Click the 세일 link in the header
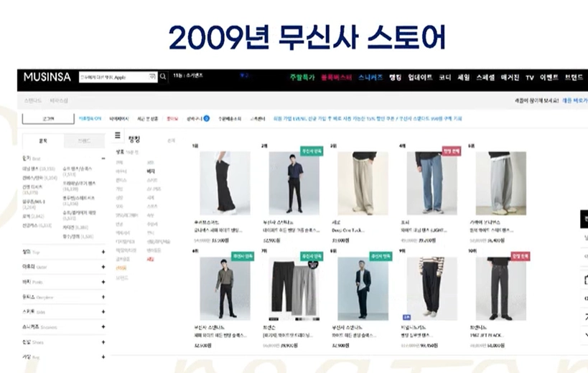 pyautogui.click(x=464, y=77)
